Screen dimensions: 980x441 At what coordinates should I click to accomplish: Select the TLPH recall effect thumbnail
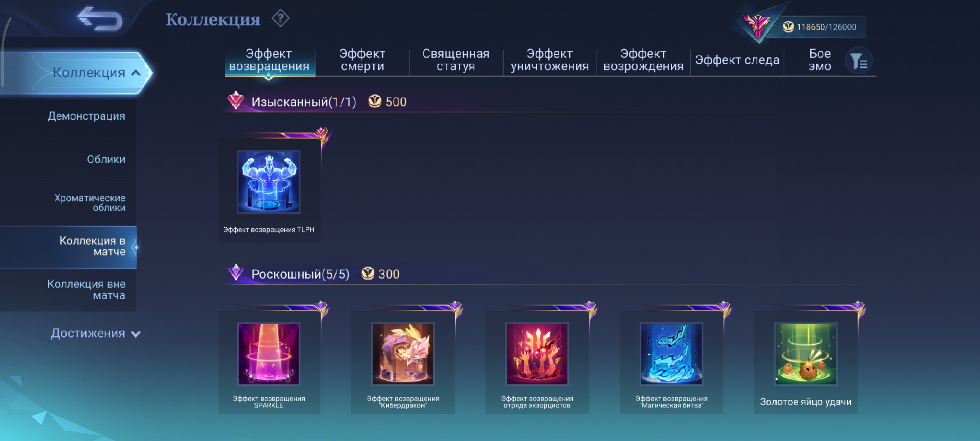tap(268, 181)
